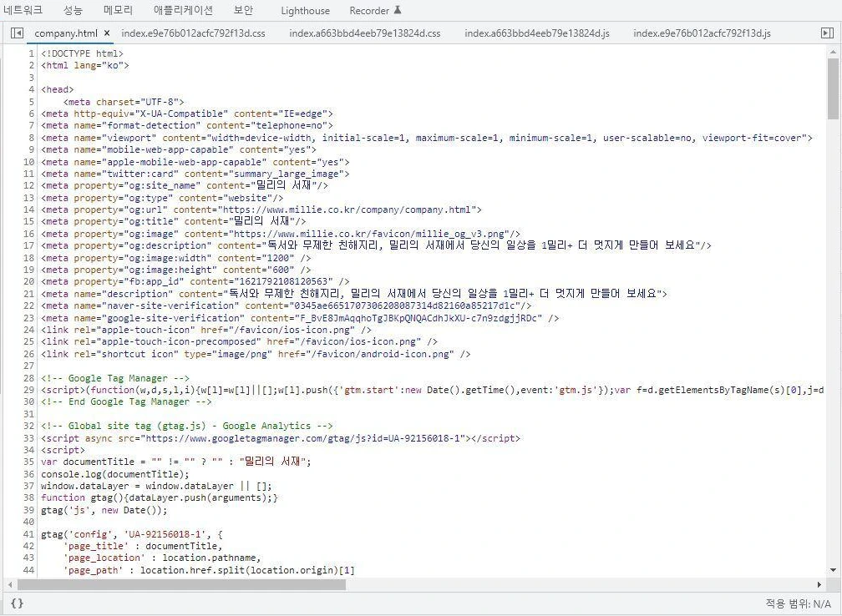This screenshot has width=842, height=616.
Task: Open the Recorder panel tab
Action: pos(369,11)
